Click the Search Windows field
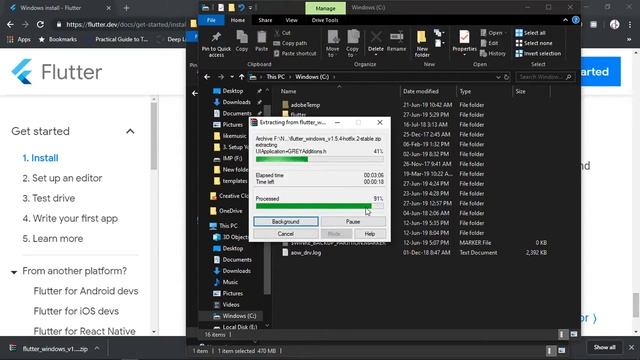 coord(545,77)
